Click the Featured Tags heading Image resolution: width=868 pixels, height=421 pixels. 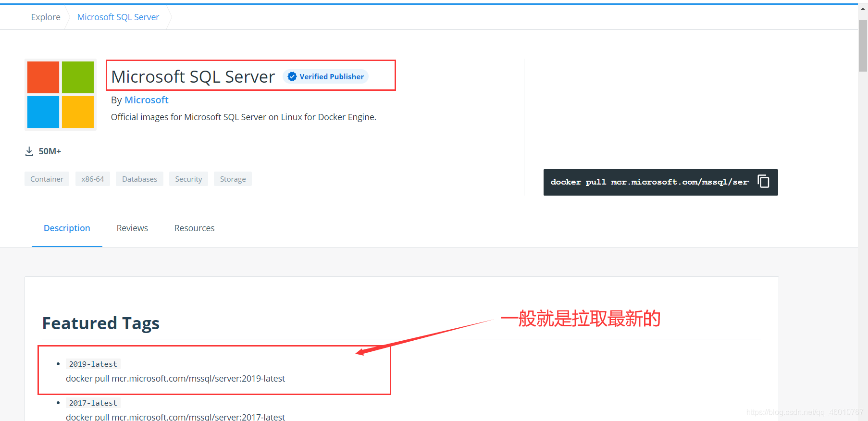[x=101, y=323]
